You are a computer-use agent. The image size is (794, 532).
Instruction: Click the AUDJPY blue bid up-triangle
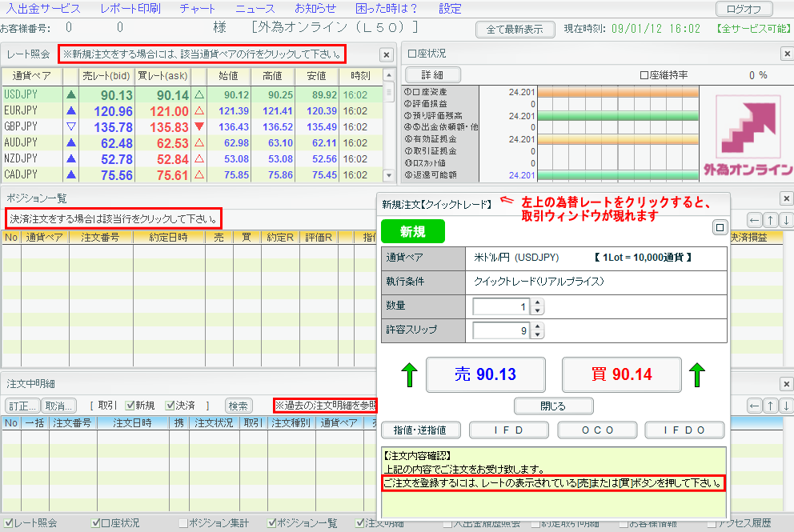tap(71, 142)
